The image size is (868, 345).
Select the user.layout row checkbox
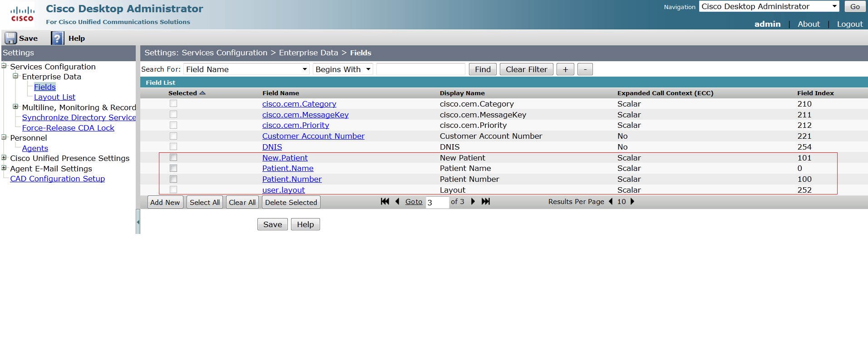[173, 190]
